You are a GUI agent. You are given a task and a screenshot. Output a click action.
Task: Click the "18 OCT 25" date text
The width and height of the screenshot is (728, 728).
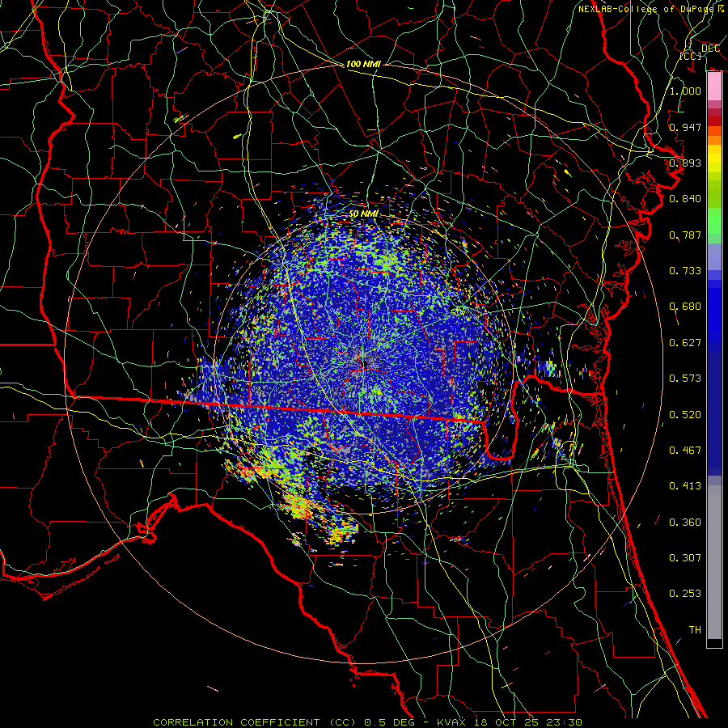pyautogui.click(x=506, y=722)
